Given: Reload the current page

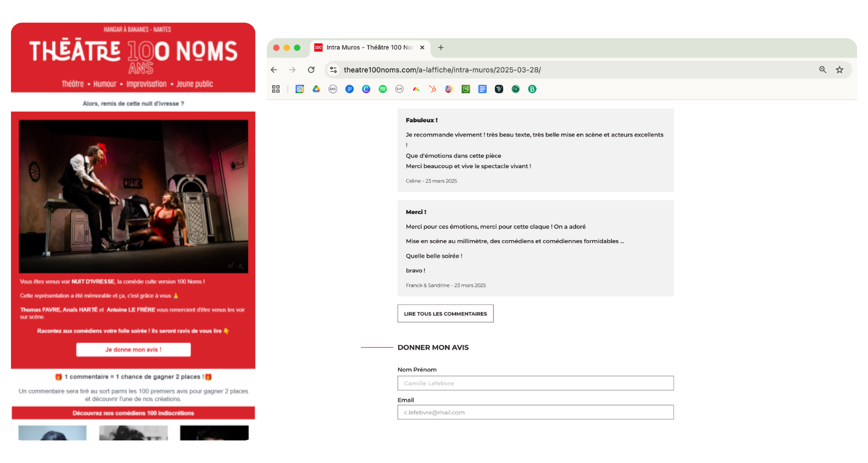Looking at the screenshot, I should point(311,70).
